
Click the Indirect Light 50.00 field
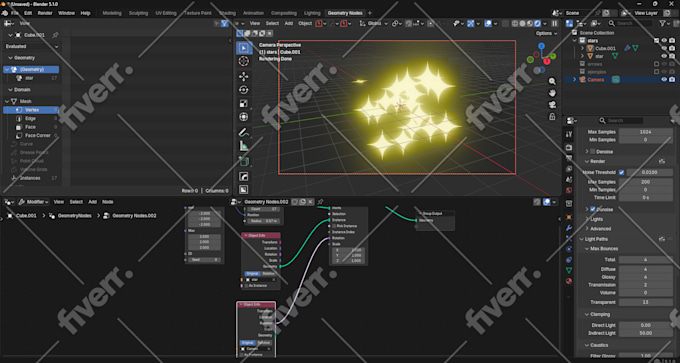[646, 333]
